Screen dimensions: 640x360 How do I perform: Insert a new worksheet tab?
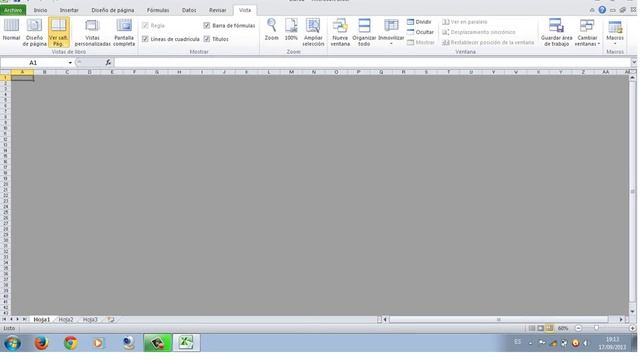(x=111, y=320)
